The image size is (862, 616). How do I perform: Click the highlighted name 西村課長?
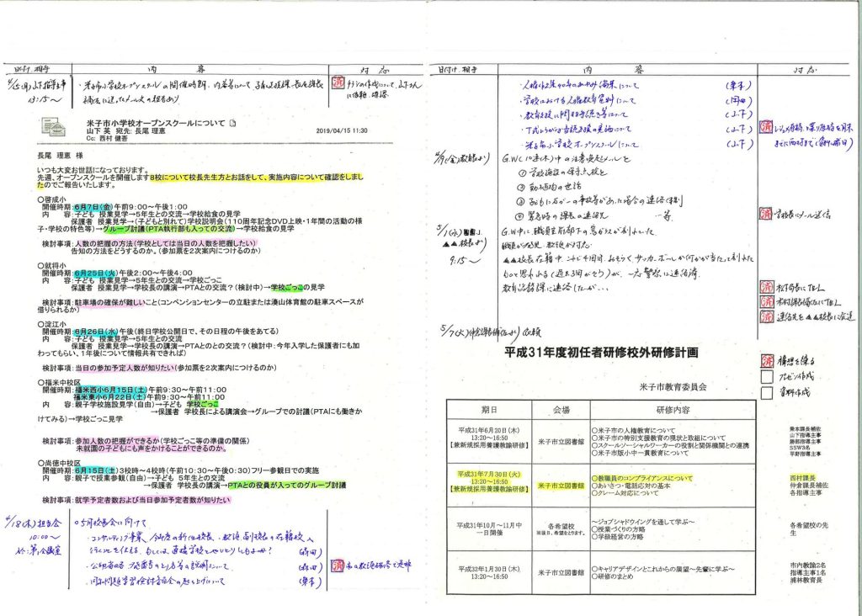pyautogui.click(x=802, y=479)
